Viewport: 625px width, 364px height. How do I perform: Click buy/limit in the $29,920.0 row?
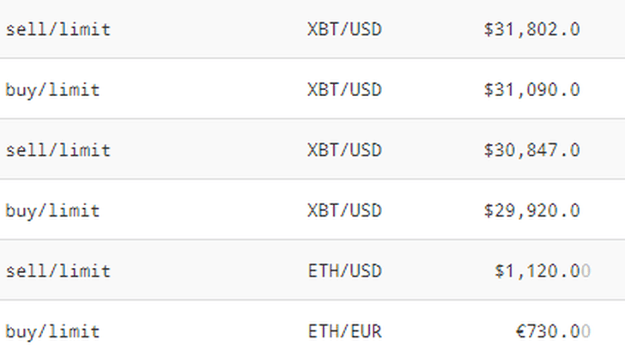tap(52, 211)
